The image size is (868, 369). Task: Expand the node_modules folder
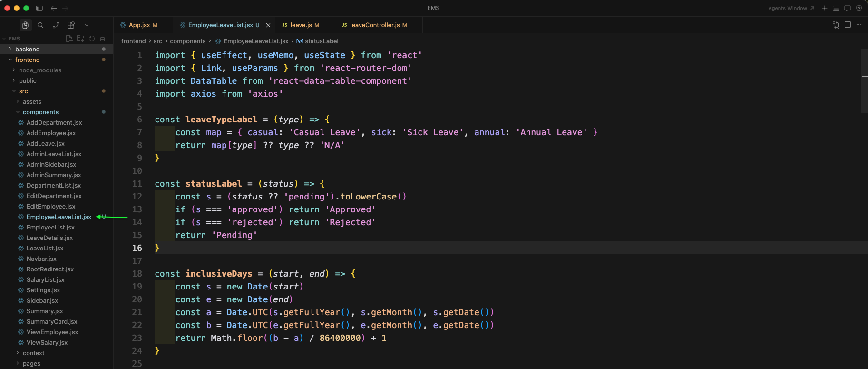point(57,70)
